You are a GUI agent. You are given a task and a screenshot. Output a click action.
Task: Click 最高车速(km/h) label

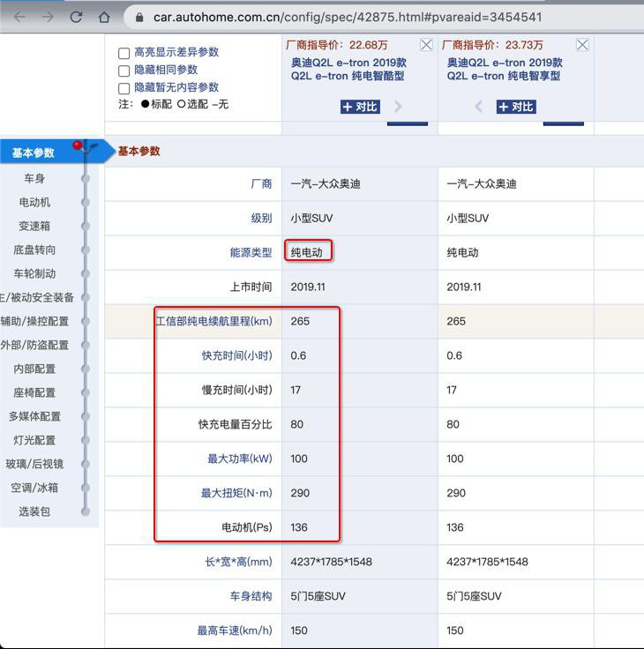tap(235, 630)
